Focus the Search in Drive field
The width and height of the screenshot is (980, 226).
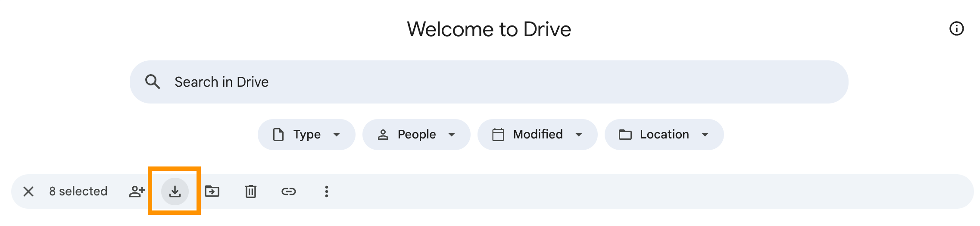coord(489,82)
